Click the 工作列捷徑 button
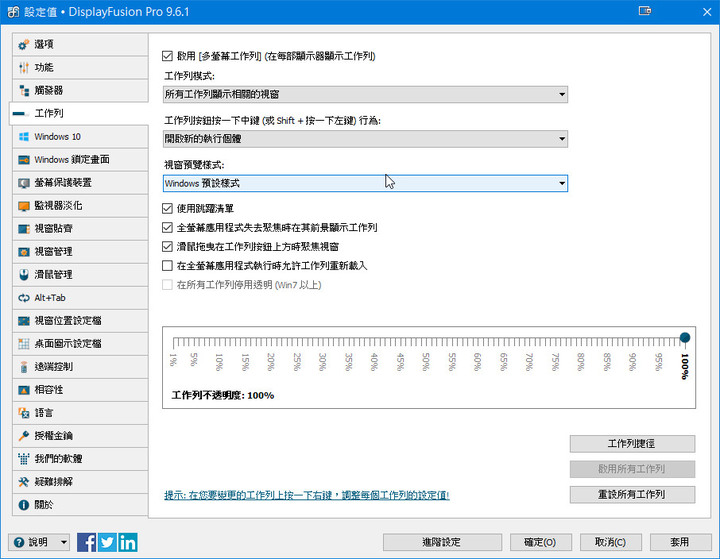The height and width of the screenshot is (559, 720). coord(632,444)
